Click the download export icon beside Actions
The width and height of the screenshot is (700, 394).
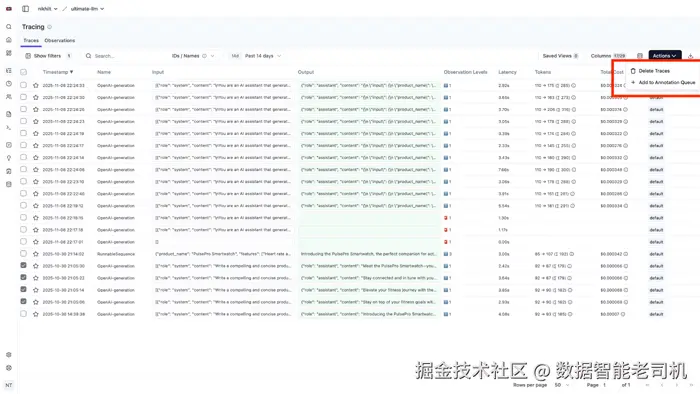(691, 56)
